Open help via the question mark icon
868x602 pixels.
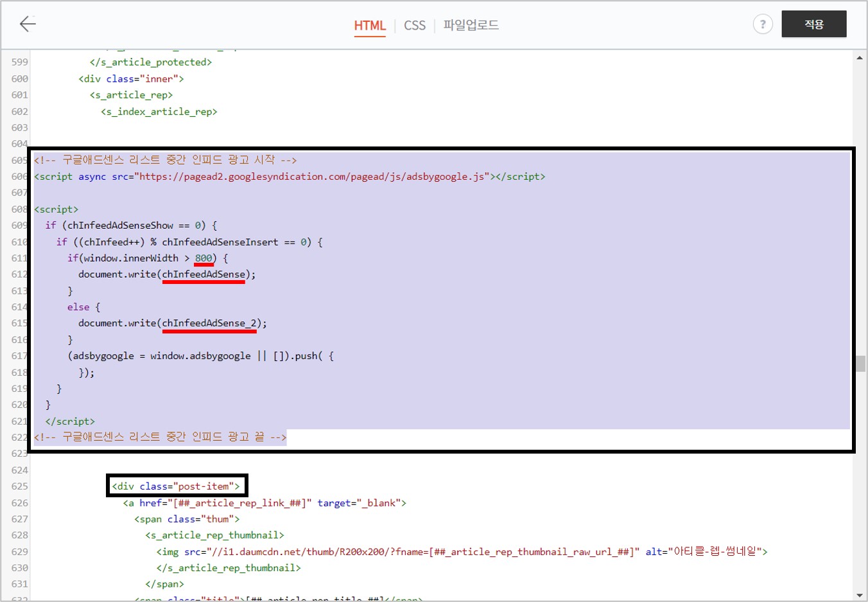pyautogui.click(x=762, y=24)
